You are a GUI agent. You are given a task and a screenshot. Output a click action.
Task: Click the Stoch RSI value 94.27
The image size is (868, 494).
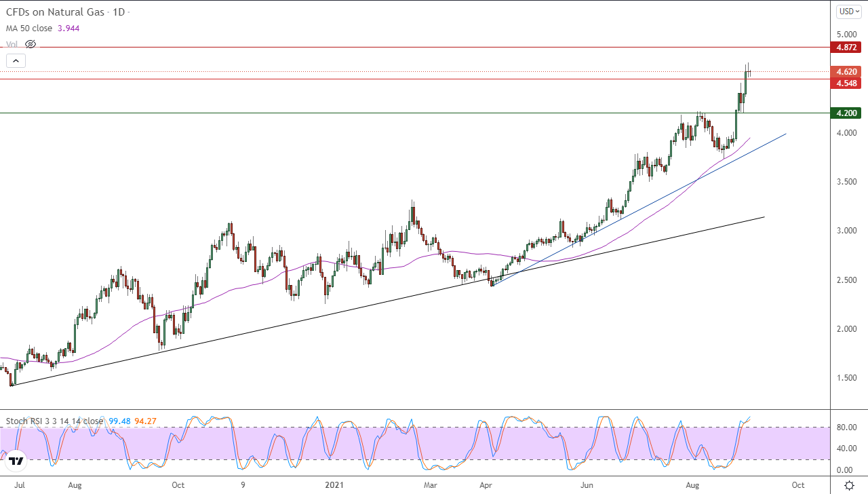145,421
